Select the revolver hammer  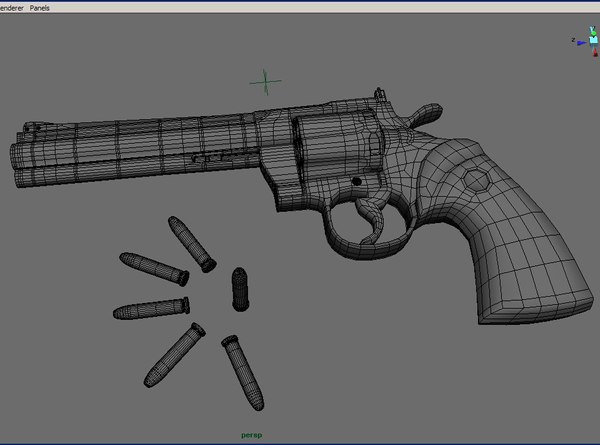click(425, 114)
